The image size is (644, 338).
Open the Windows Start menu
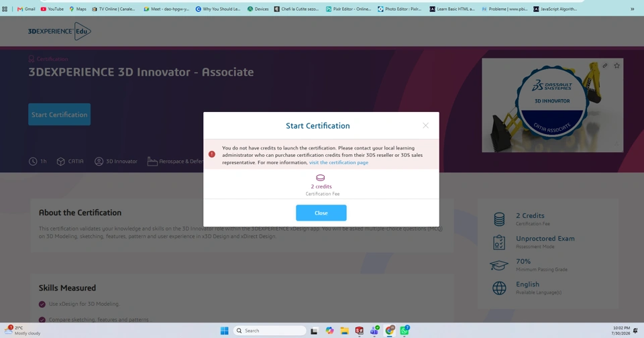[224, 331]
